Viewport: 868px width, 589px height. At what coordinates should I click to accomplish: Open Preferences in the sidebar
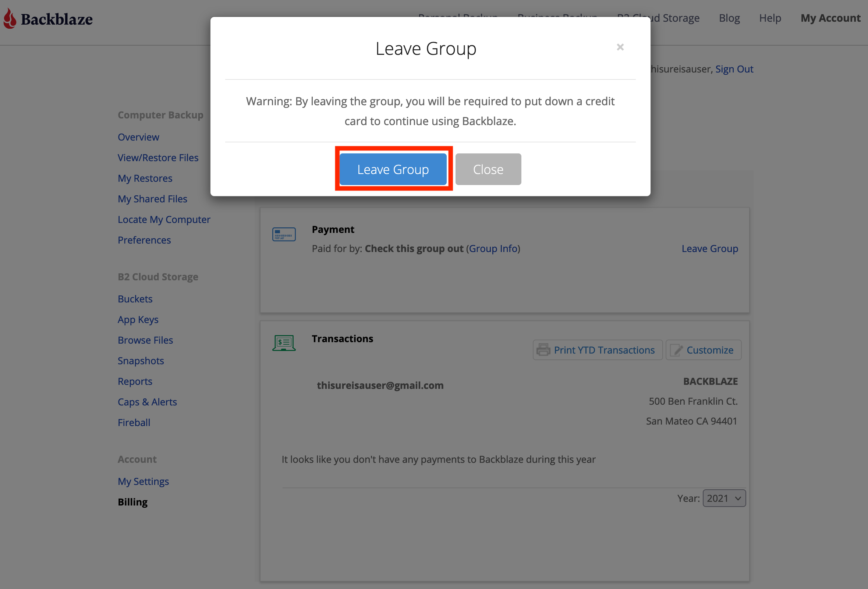[144, 240]
